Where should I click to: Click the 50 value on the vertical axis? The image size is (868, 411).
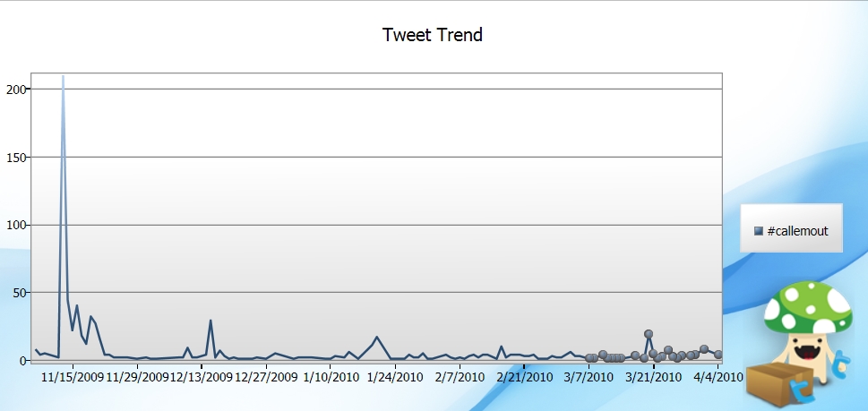pos(20,292)
